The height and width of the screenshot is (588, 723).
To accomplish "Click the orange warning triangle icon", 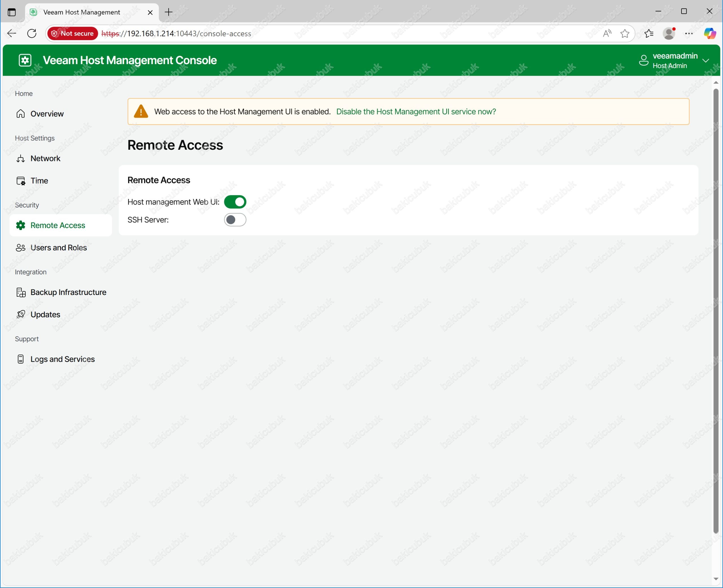I will click(141, 111).
